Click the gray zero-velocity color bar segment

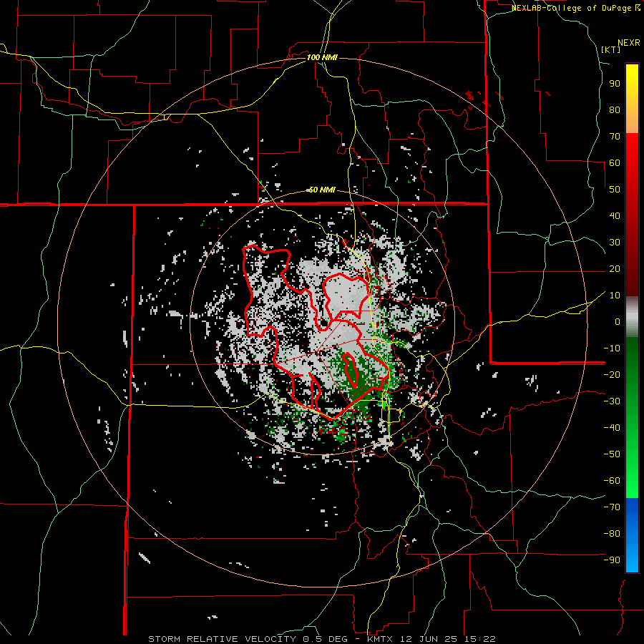click(632, 317)
